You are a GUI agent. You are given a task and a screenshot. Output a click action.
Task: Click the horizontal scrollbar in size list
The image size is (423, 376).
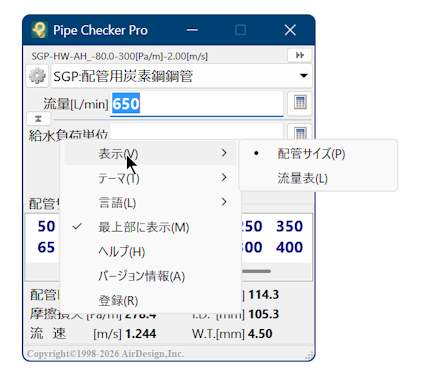click(x=257, y=271)
